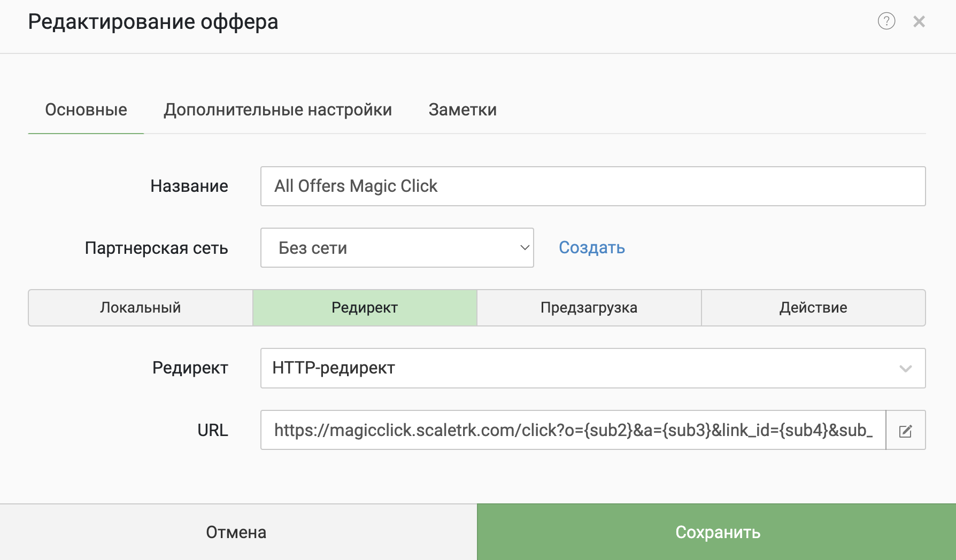The width and height of the screenshot is (956, 560).
Task: Open the help question mark icon
Action: [x=886, y=21]
